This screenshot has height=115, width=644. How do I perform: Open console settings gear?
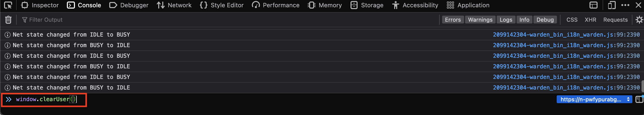tap(639, 20)
